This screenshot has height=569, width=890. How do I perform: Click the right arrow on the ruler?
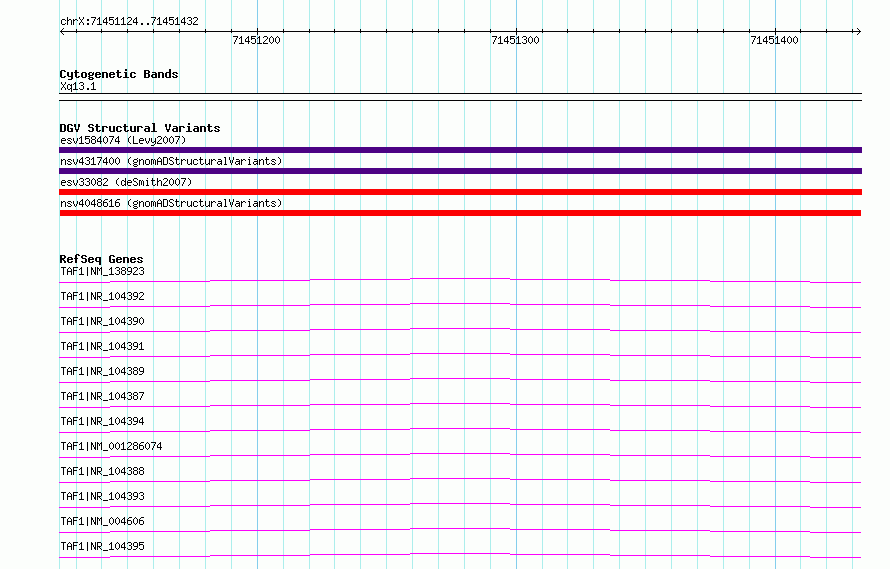pos(858,31)
